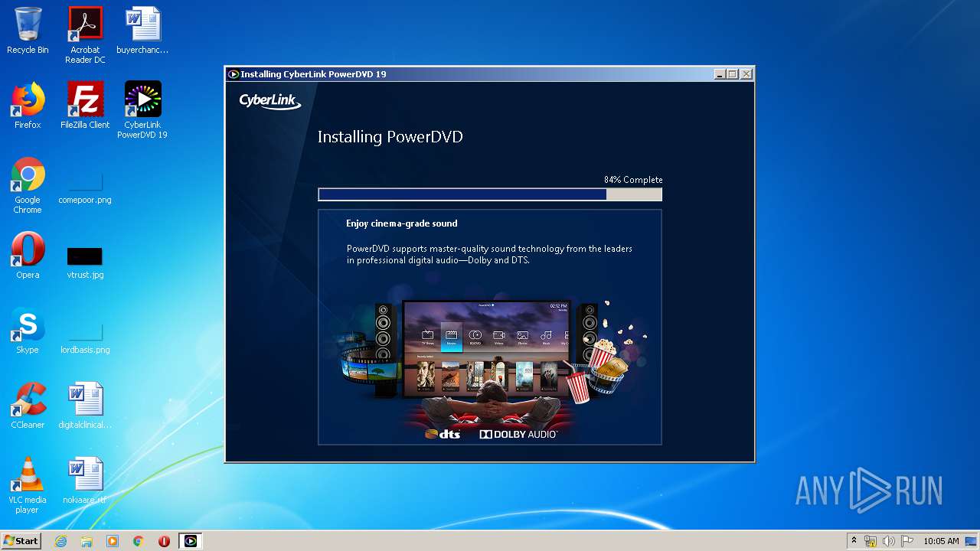
Task: Show hidden system tray icons
Action: (854, 541)
